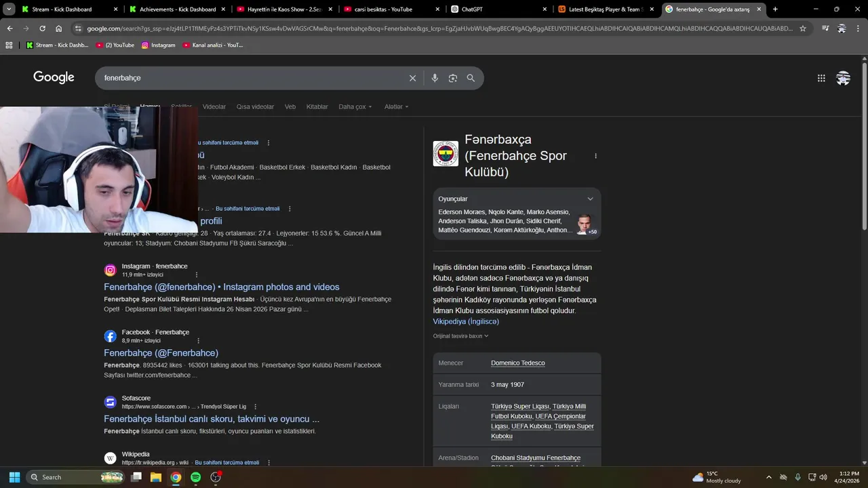
Task: Open File Explorer from the taskbar
Action: [155, 477]
